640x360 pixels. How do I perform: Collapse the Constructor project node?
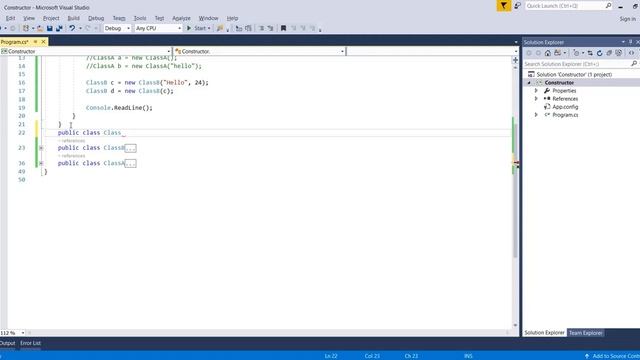[529, 82]
